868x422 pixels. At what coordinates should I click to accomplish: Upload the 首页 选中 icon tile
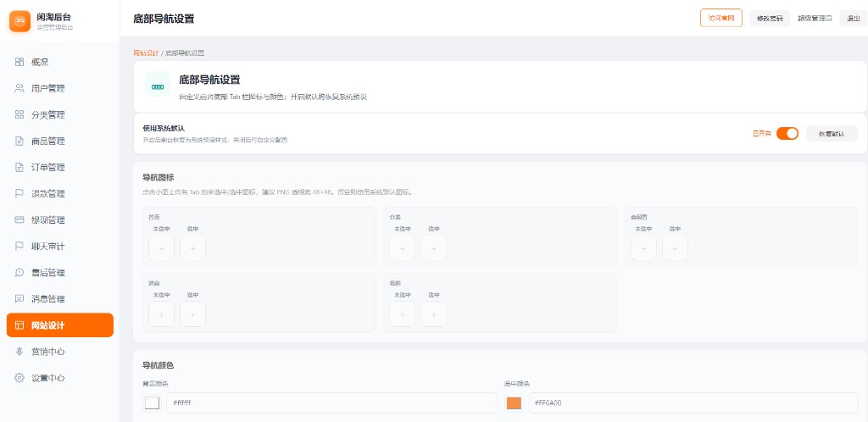[x=192, y=247]
